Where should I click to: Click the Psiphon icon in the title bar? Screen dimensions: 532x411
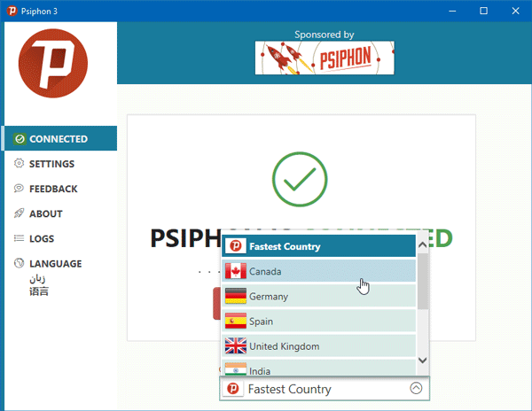pyautogui.click(x=12, y=11)
